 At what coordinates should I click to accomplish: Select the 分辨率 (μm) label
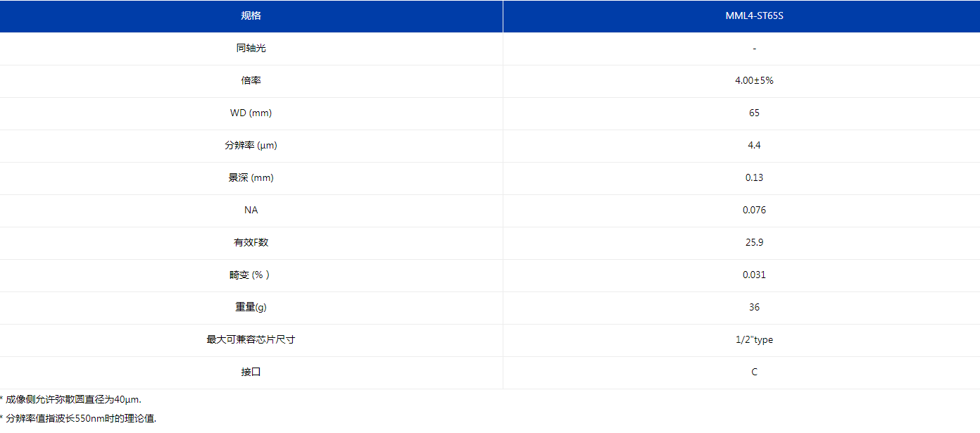coord(251,146)
